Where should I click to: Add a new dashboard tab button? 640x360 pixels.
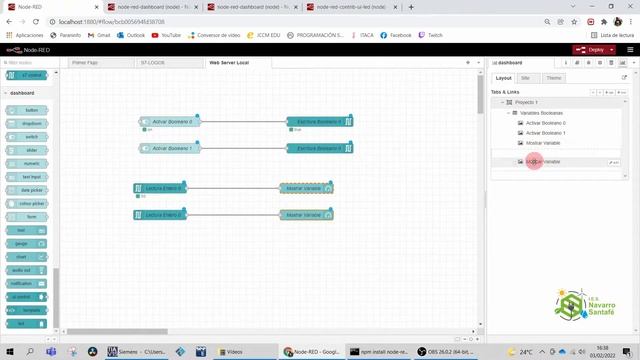(609, 93)
